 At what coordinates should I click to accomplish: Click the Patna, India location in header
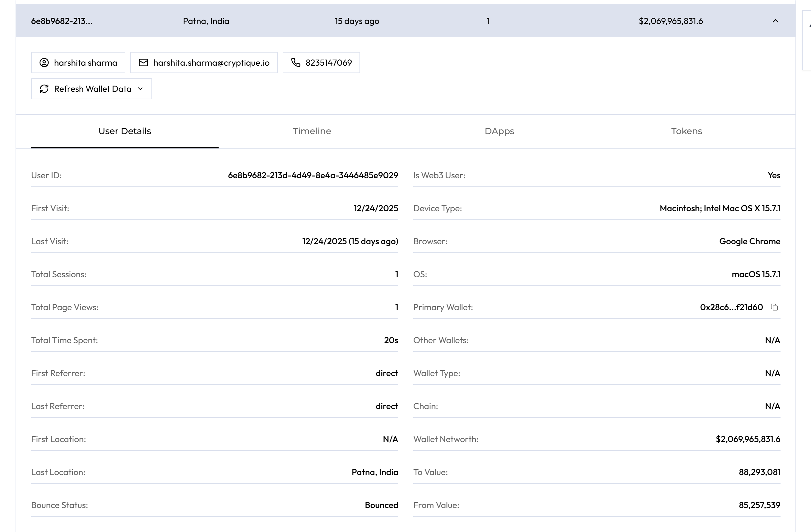(206, 21)
